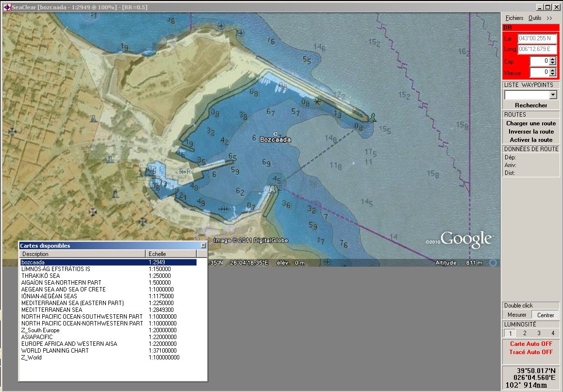Set luminosité level 3
Image resolution: width=563 pixels, height=392 pixels.
(539, 333)
